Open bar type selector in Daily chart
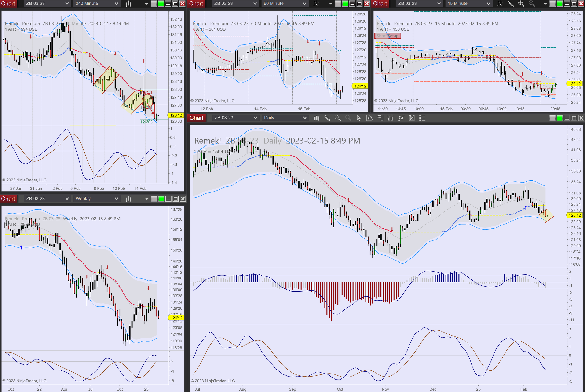 [x=317, y=118]
